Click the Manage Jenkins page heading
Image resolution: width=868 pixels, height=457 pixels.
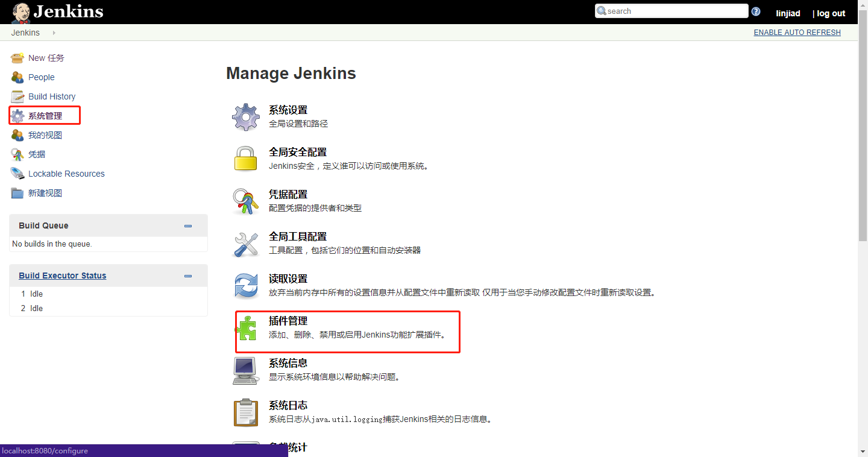[x=291, y=74]
